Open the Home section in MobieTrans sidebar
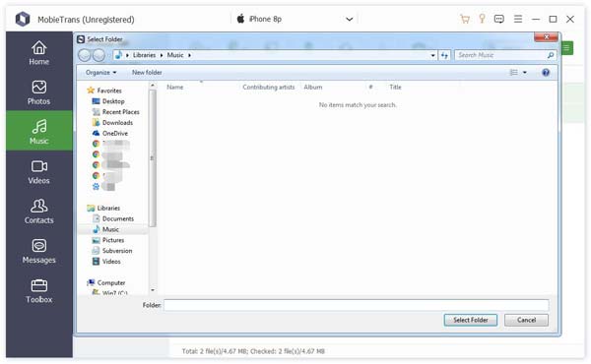591x364 pixels. pyautogui.click(x=38, y=53)
